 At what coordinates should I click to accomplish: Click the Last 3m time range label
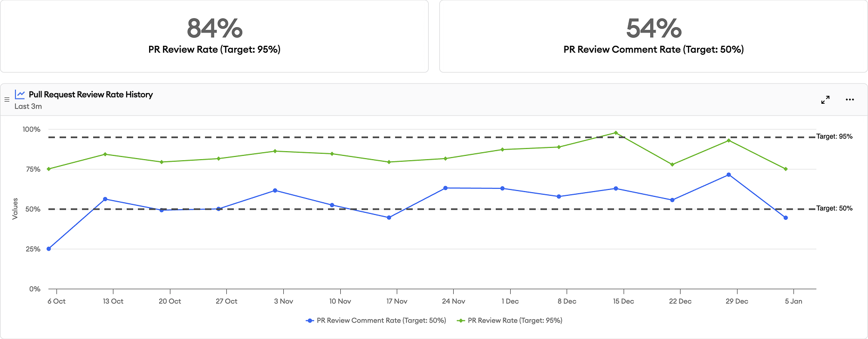coord(28,106)
